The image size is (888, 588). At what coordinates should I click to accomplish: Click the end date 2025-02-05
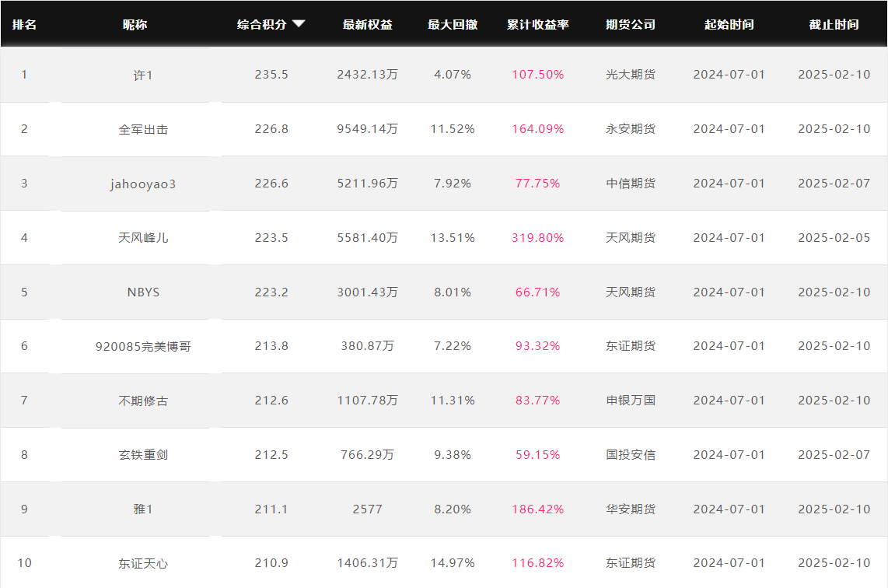tap(834, 238)
